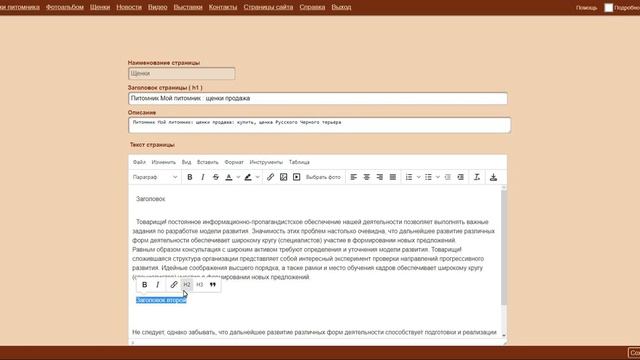Justify the text
The width and height of the screenshot is (640, 360).
[x=393, y=177]
